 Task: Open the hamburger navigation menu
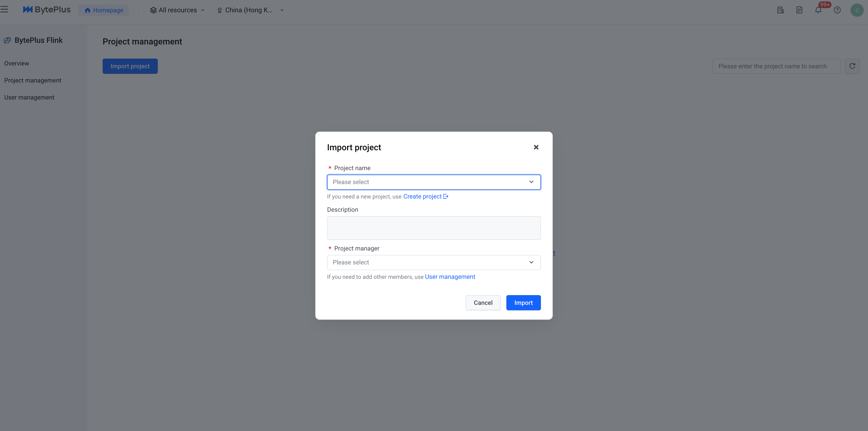[4, 9]
